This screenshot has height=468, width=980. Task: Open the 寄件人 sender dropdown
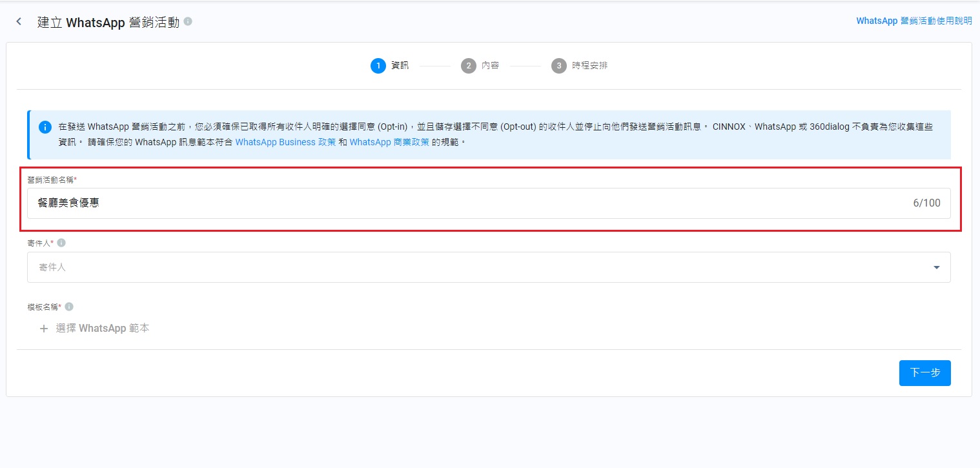(489, 267)
